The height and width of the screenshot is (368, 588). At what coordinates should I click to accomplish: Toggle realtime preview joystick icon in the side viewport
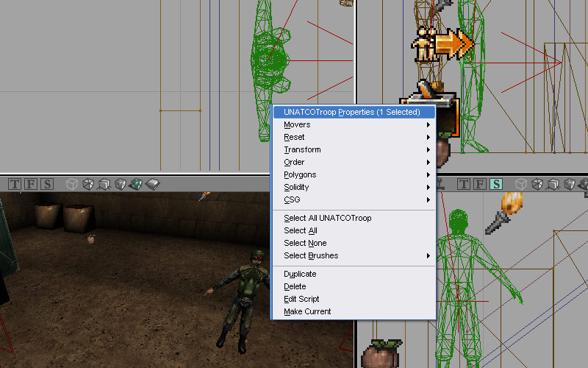pyautogui.click(x=440, y=184)
